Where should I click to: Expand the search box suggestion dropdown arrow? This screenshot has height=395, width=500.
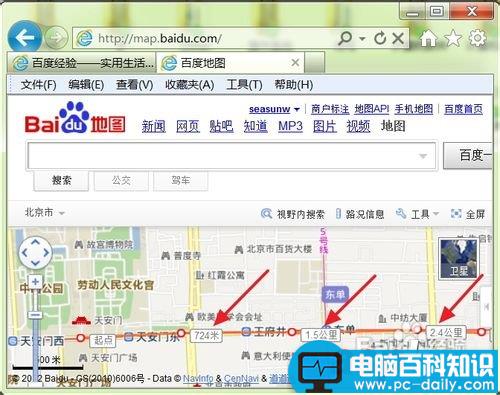423,156
